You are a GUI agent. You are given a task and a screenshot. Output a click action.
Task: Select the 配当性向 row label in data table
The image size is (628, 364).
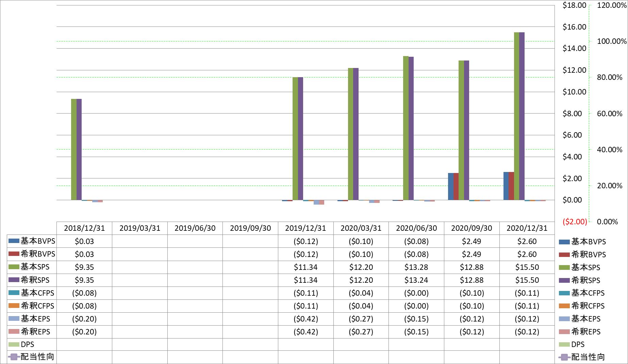[37, 357]
